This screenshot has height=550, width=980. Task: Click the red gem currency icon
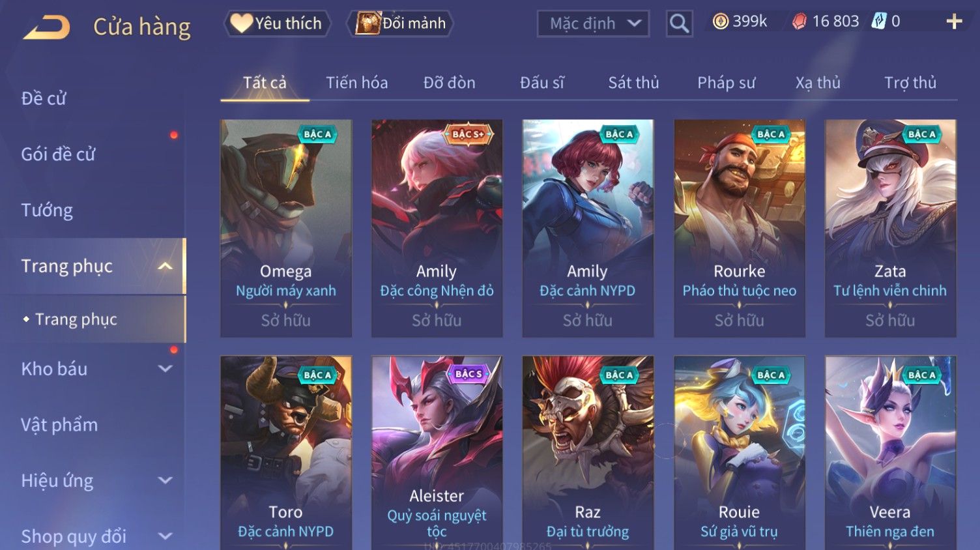tap(800, 22)
